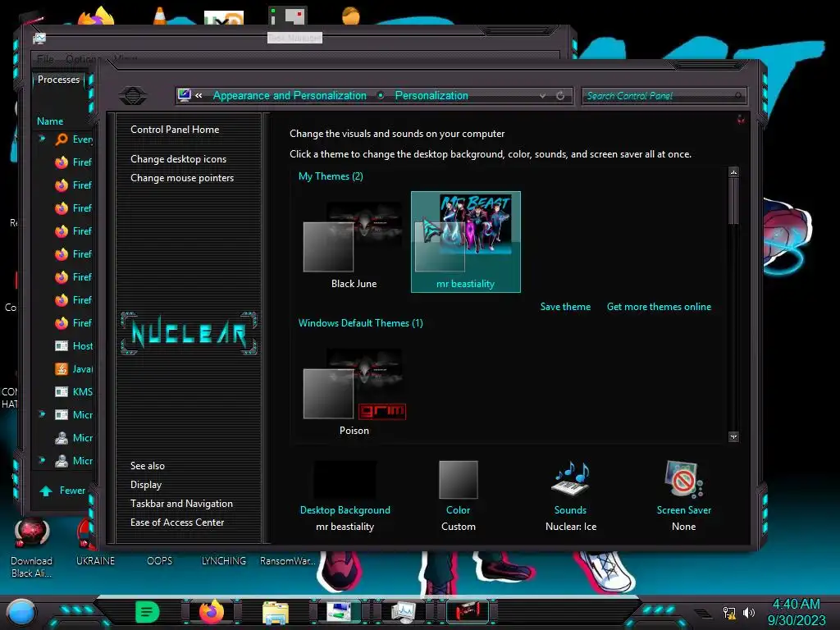This screenshot has width=840, height=630.
Task: Expand the « breadcrumb overflow chevron
Action: (x=199, y=95)
